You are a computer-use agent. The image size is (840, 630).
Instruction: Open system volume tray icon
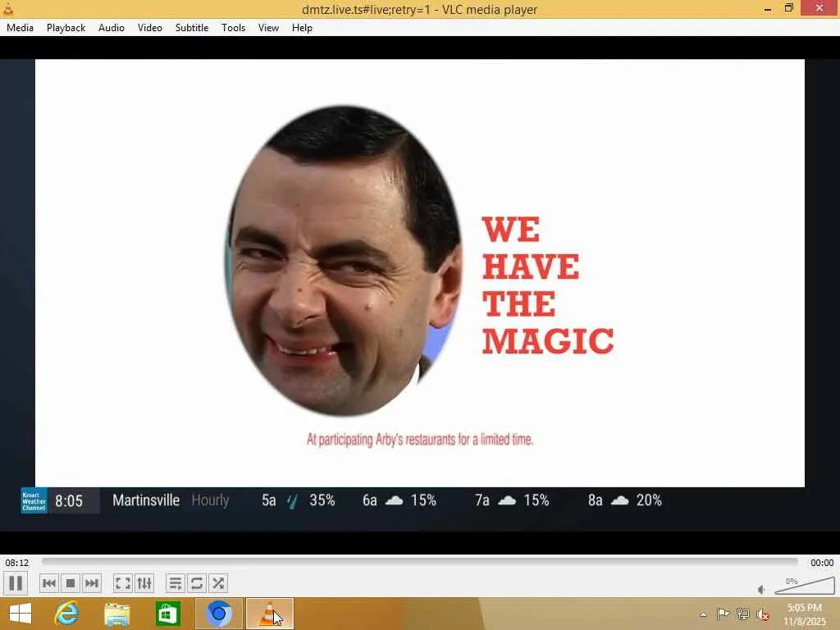click(x=762, y=614)
